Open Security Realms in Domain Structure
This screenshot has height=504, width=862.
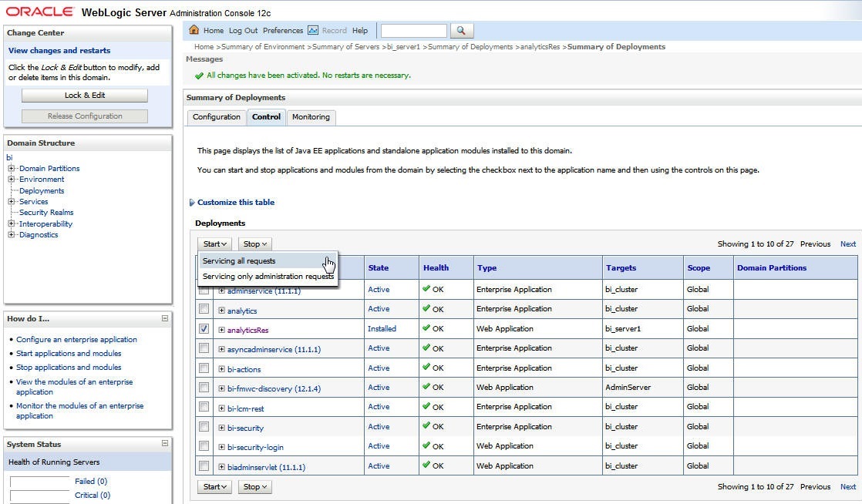point(46,212)
